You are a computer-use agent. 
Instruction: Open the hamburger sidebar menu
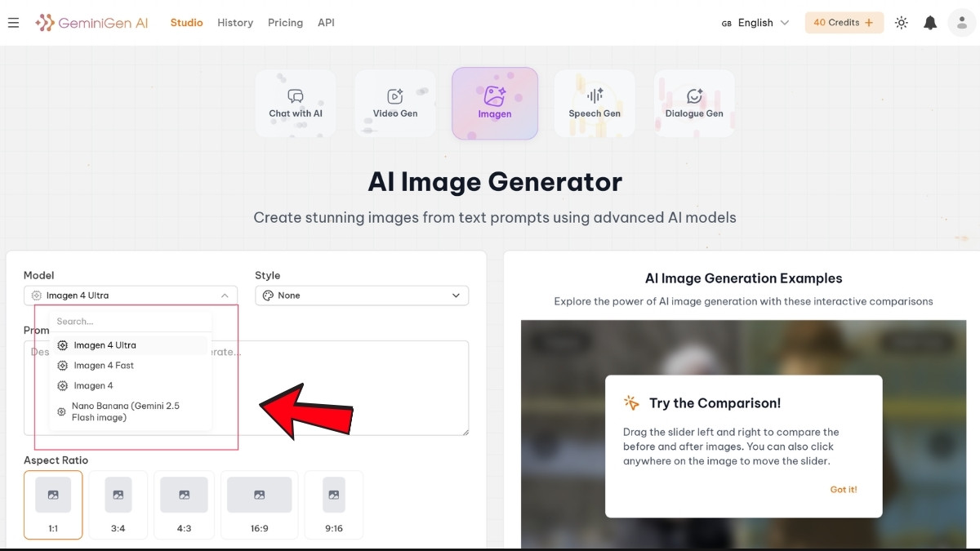click(13, 23)
